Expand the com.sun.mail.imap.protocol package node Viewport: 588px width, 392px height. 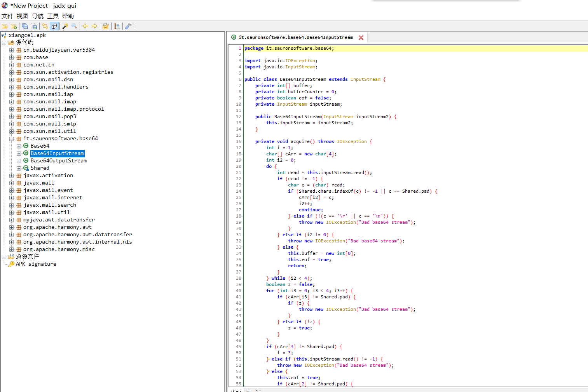tap(12, 109)
